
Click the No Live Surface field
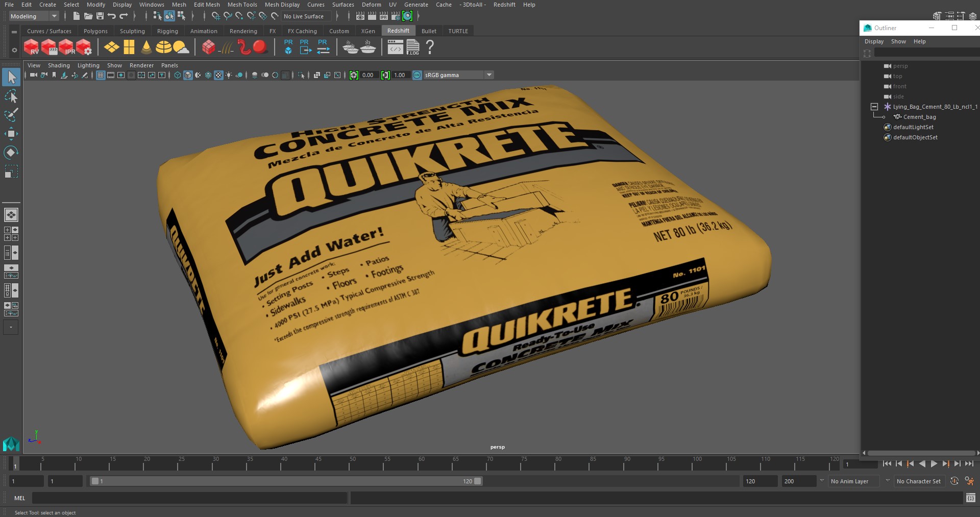pos(306,16)
